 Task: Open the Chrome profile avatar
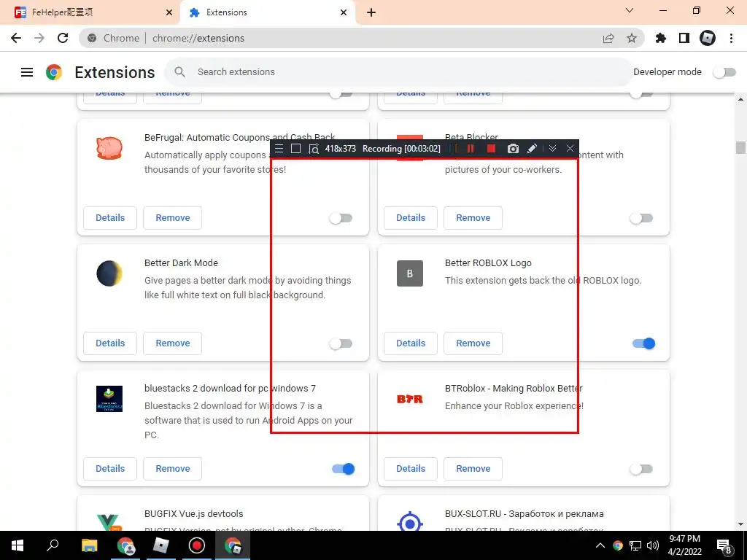click(x=708, y=38)
